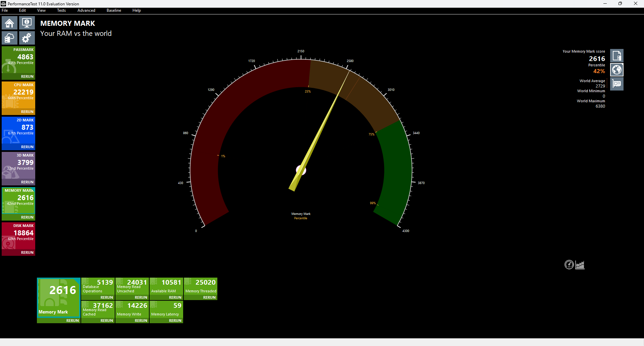This screenshot has width=644, height=346.
Task: Open the Tests menu
Action: click(x=61, y=10)
